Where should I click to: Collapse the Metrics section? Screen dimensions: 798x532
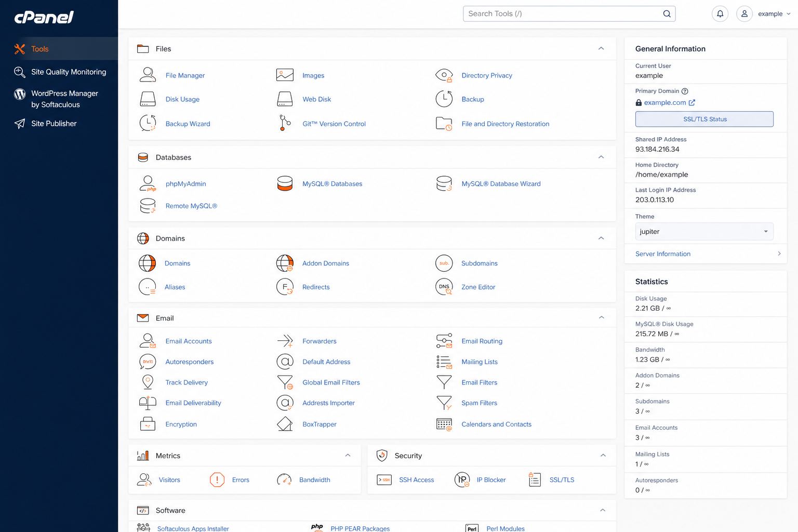pyautogui.click(x=348, y=455)
